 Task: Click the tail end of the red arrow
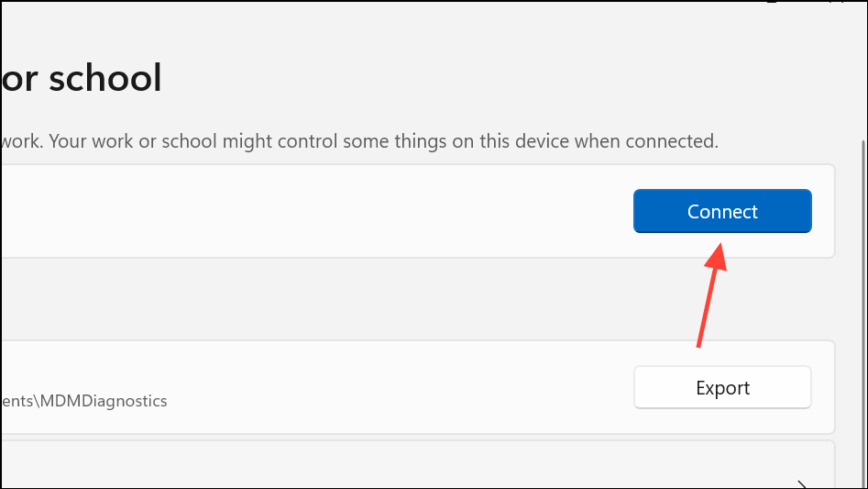pos(698,345)
